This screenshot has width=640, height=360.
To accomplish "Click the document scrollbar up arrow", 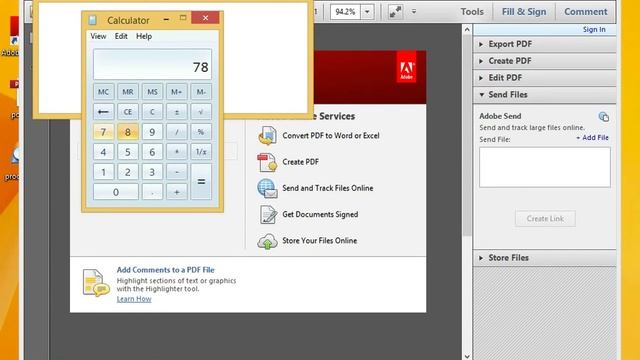I will pos(467,29).
